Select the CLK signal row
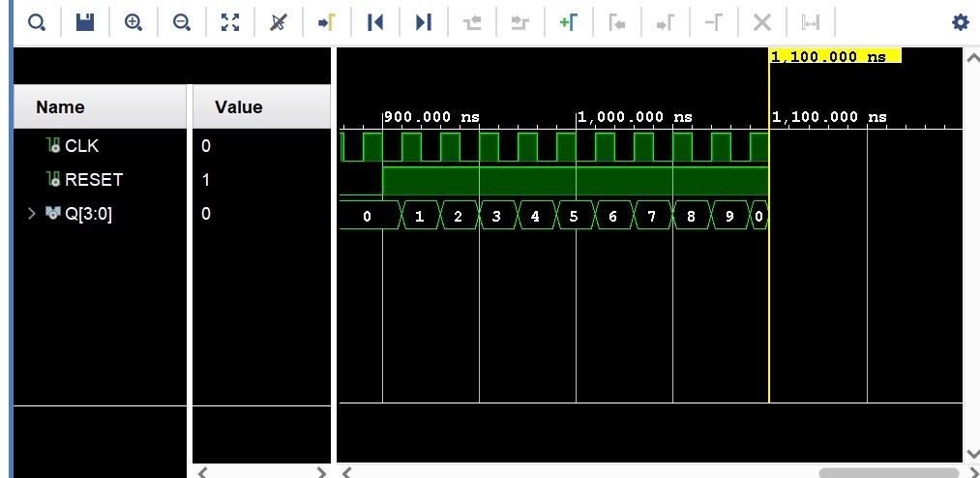Viewport: 980px width, 478px height. [x=81, y=146]
